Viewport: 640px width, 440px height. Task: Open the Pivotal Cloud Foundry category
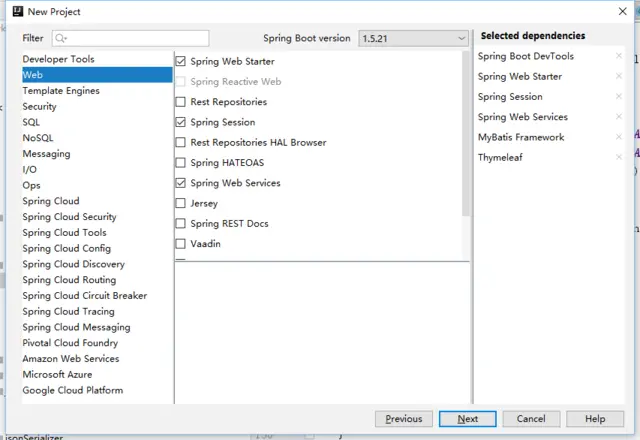point(97,343)
